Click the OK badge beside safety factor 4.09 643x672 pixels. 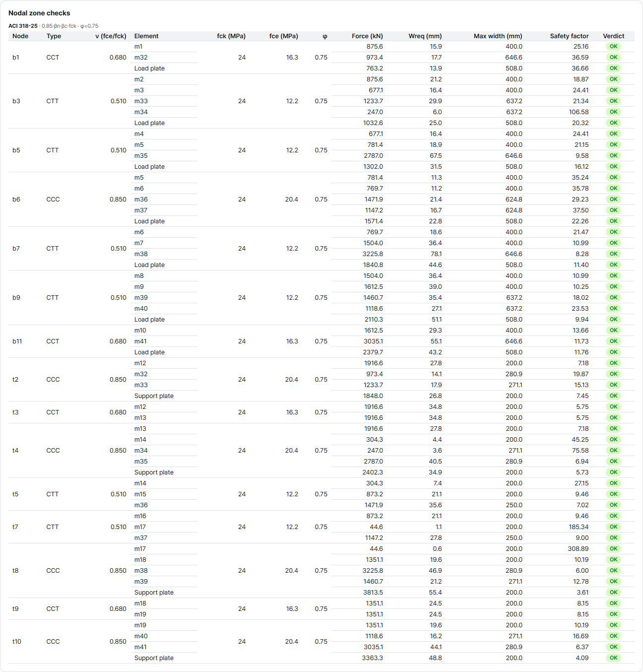point(614,658)
